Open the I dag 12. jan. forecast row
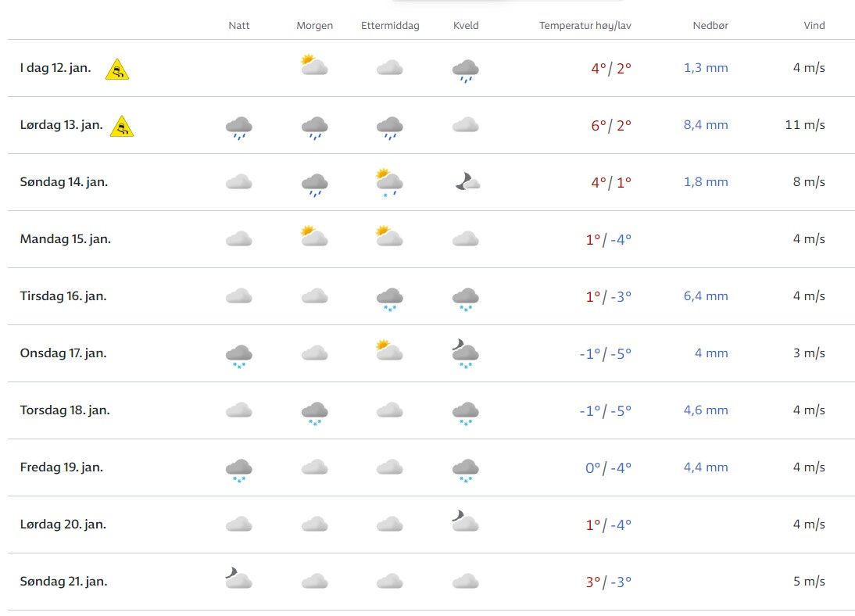This screenshot has height=616, width=855. click(55, 68)
